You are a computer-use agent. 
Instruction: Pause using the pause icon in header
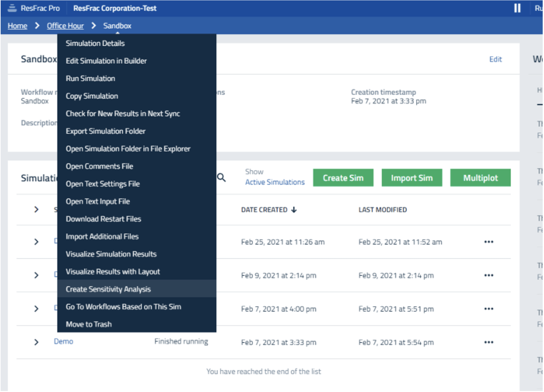(x=517, y=8)
